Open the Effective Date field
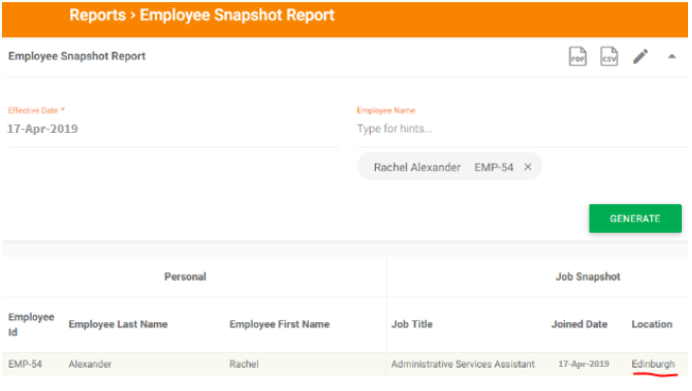Image resolution: width=692 pixels, height=391 pixels. click(173, 129)
